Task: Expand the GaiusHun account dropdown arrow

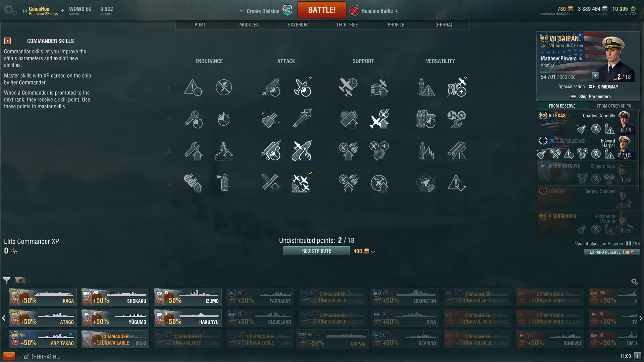Action: point(62,10)
